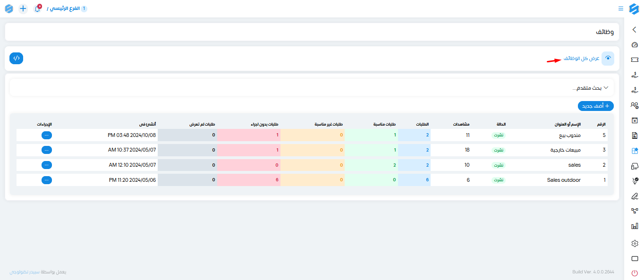Open the dashboard gauge icon in sidebar

pyautogui.click(x=635, y=45)
